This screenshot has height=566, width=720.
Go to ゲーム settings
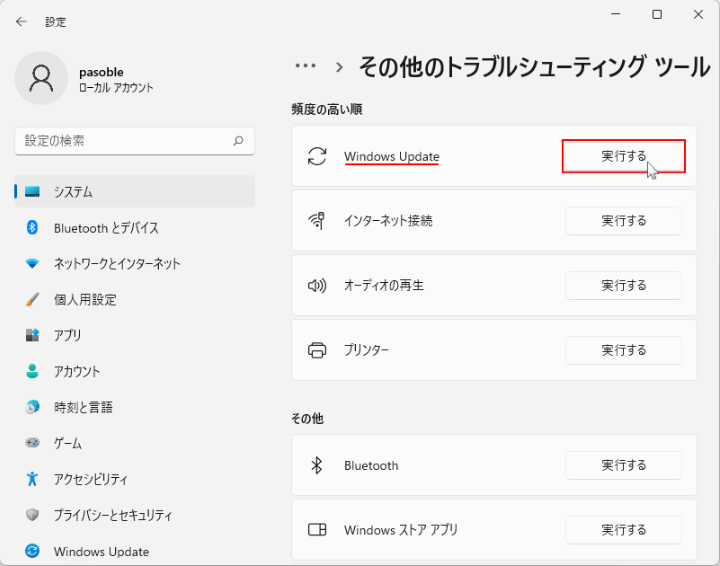[68, 443]
